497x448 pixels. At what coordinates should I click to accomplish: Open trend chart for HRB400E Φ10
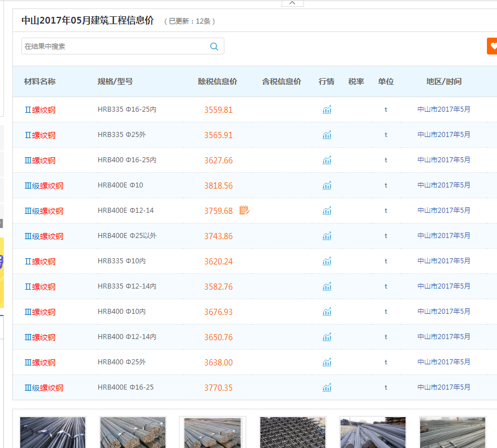coord(327,185)
